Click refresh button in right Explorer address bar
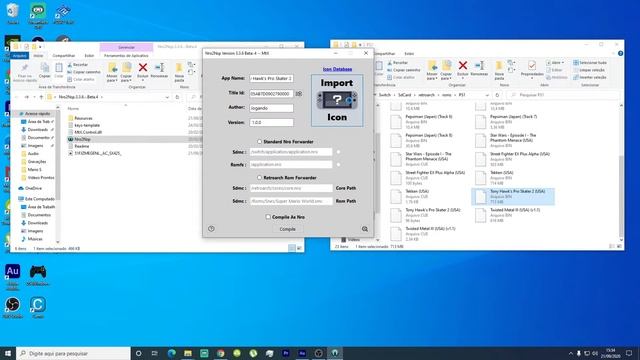 point(497,95)
